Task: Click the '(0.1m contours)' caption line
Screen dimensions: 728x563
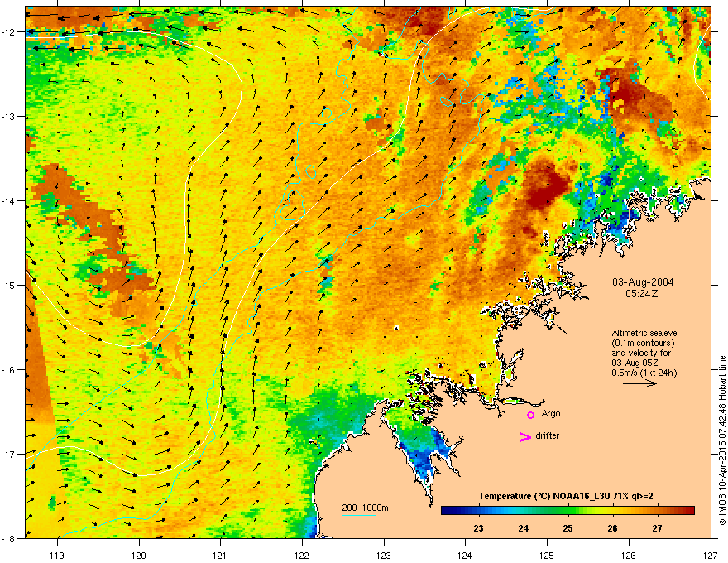Action: (x=643, y=344)
